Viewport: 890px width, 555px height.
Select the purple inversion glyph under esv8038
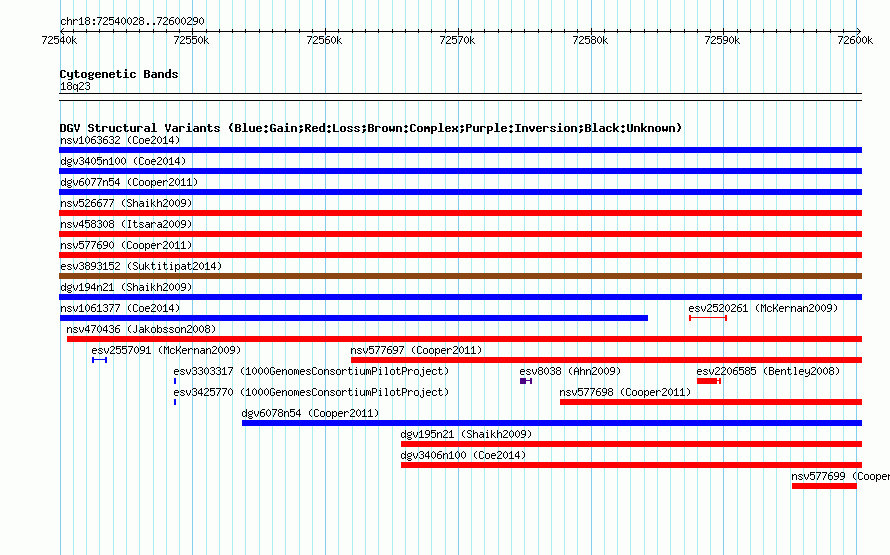pyautogui.click(x=526, y=381)
